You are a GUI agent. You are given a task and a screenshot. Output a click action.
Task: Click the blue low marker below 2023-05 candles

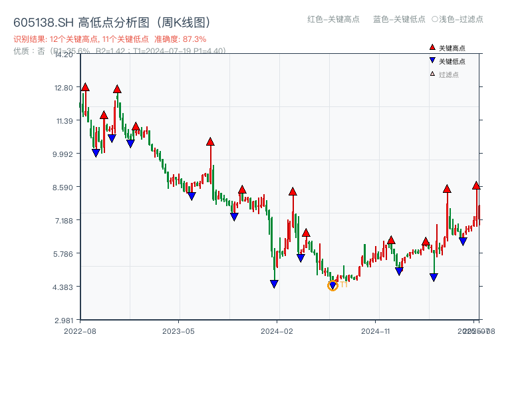(x=192, y=196)
